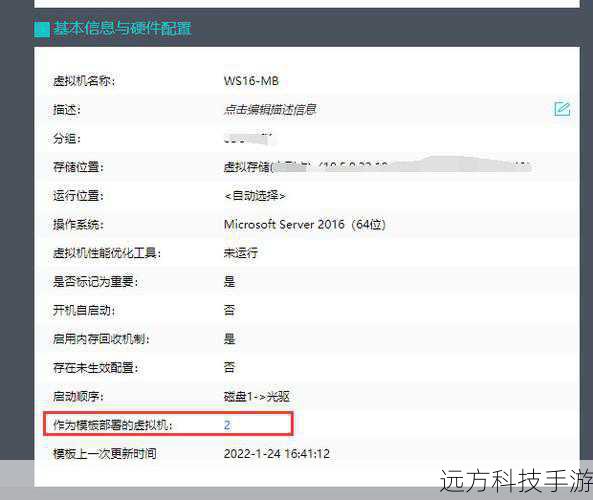Click the 是否标记为重要 value 是

(x=229, y=281)
